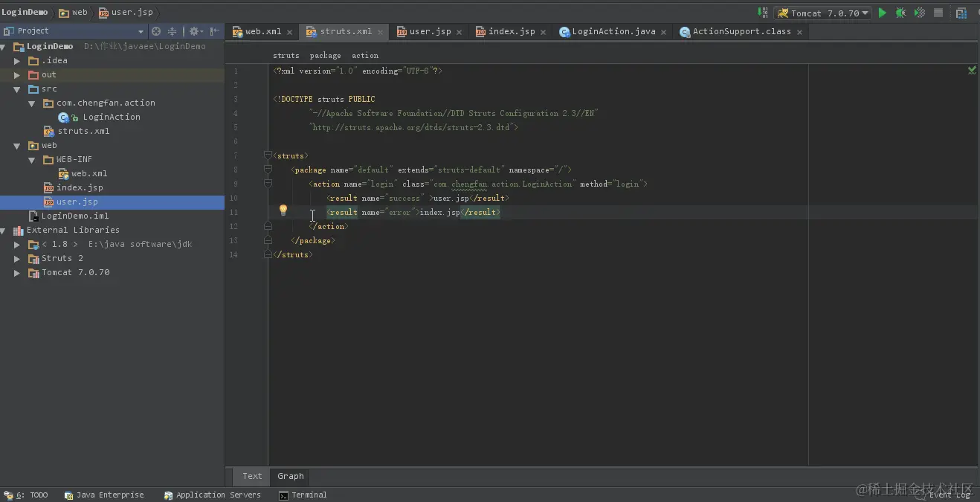Open the Project Structure icon in the top toolbar

pos(962,13)
